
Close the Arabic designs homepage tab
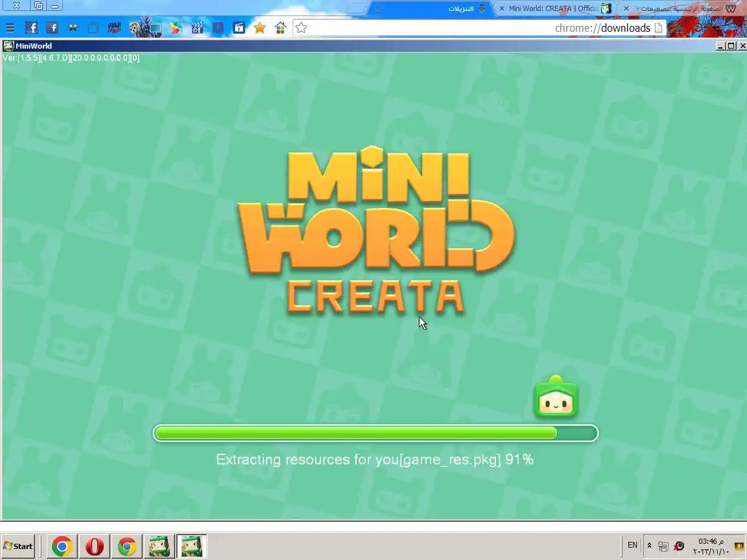pos(626,8)
